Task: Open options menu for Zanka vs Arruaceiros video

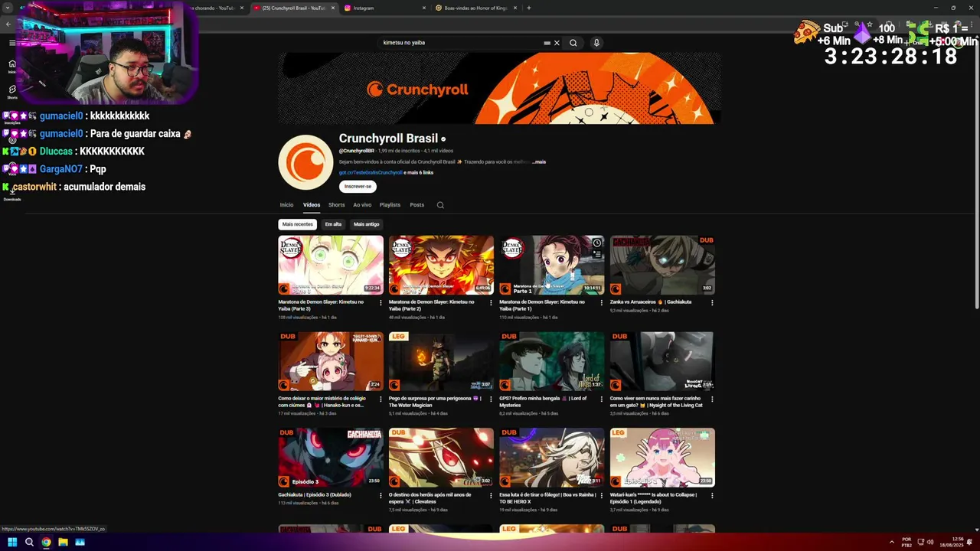Action: coord(712,303)
